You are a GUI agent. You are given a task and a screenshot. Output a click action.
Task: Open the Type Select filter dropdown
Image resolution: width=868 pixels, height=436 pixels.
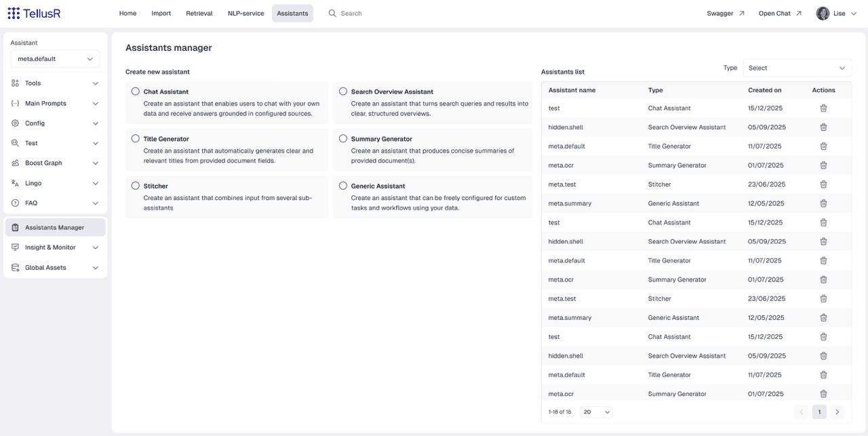point(797,68)
